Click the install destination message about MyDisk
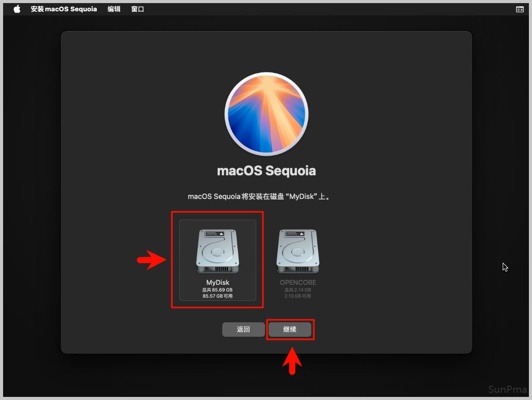Image resolution: width=532 pixels, height=400 pixels. (259, 196)
